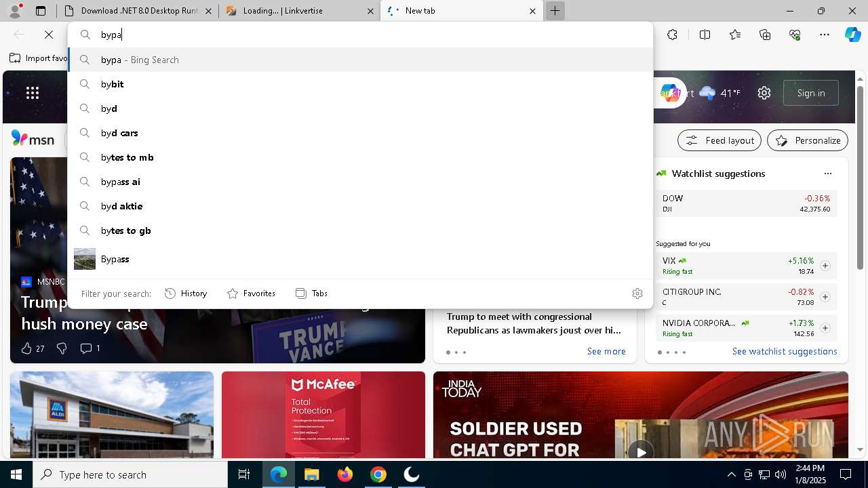Open comments on the Trump story

tap(90, 348)
